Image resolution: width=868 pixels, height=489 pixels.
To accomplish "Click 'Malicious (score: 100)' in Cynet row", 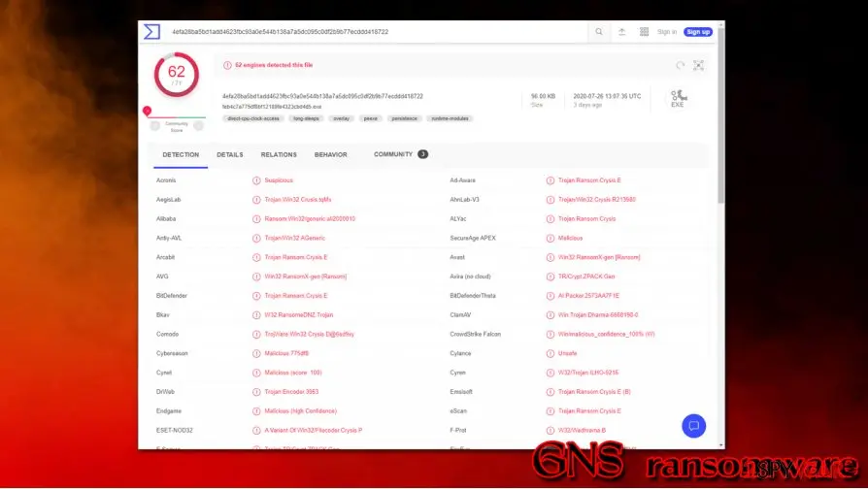I will (x=293, y=373).
